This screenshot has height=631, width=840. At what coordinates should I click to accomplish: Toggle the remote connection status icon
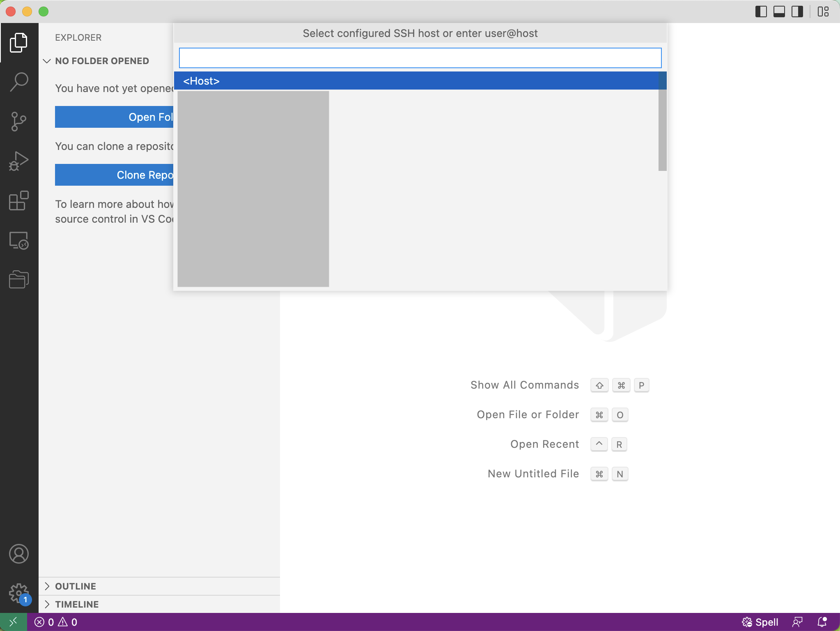13,622
